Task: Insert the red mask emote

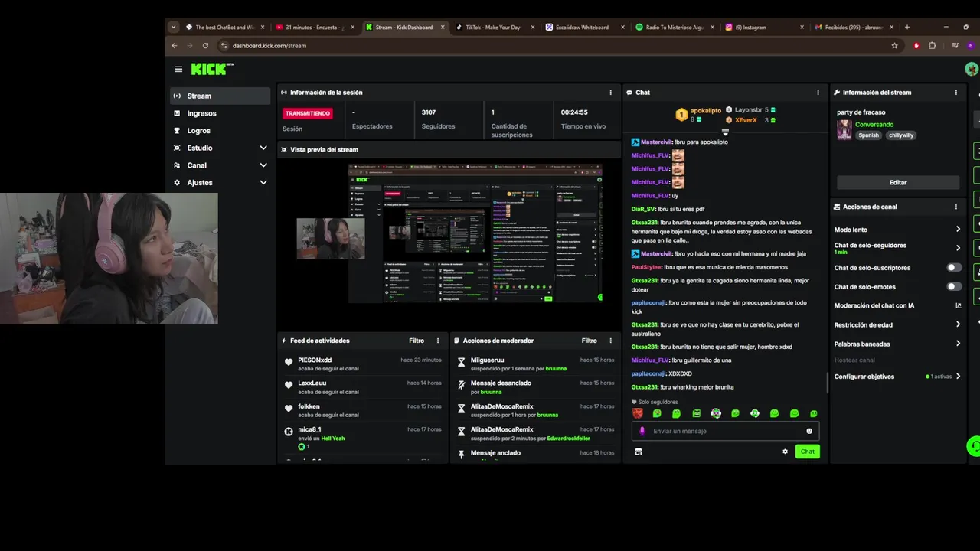Action: click(x=637, y=413)
